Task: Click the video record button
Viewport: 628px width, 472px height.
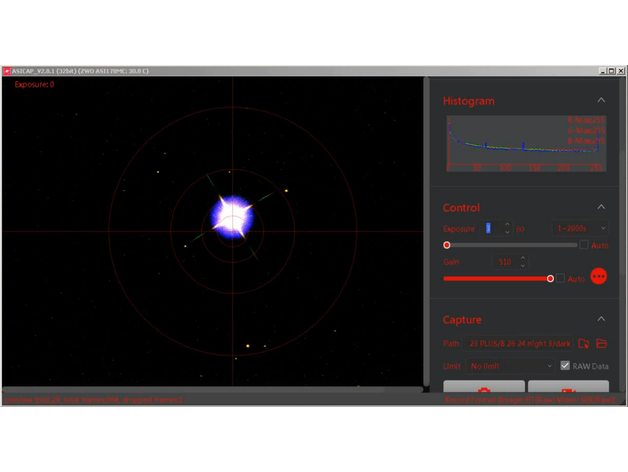Action: point(568,390)
